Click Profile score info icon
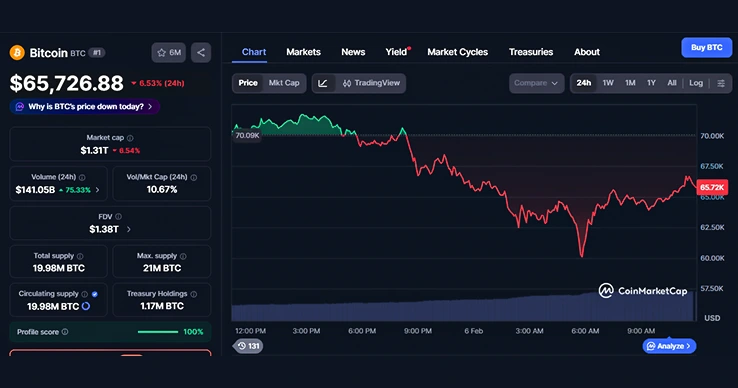 65,332
